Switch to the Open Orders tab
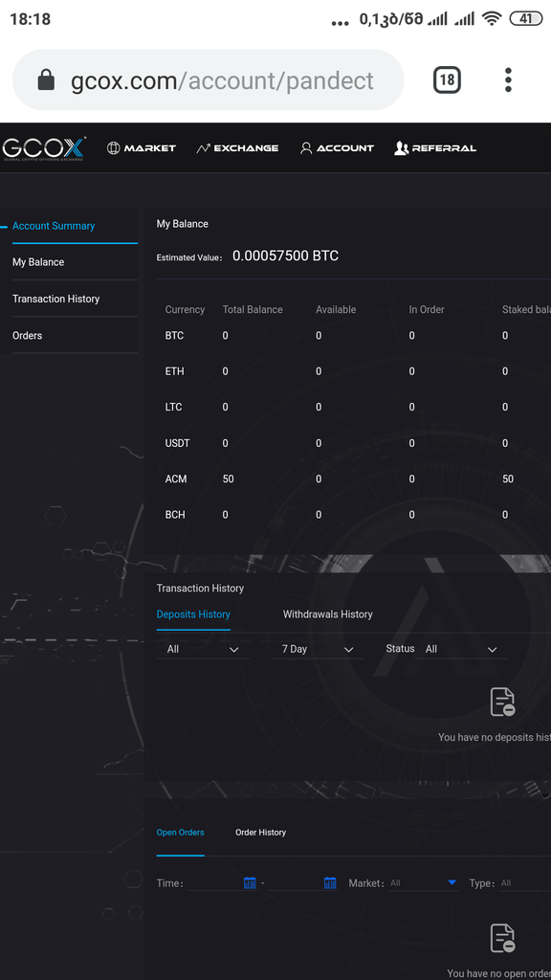Viewport: 551px width, 980px height. 180,833
